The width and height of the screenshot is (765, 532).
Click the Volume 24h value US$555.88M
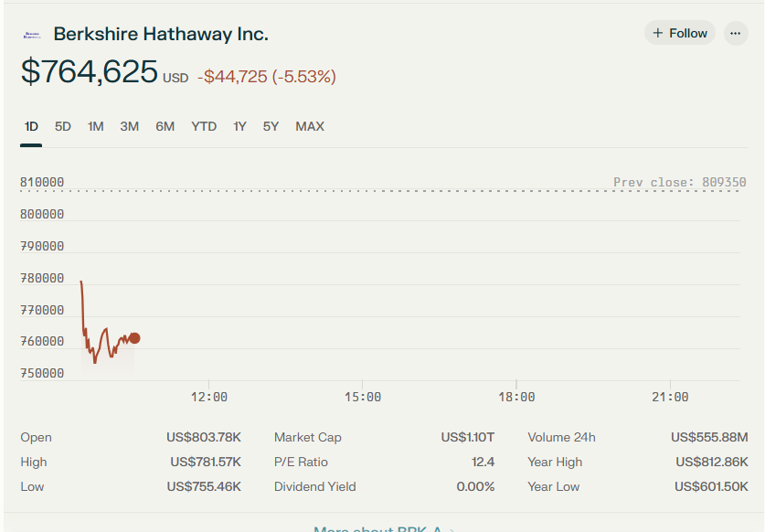coord(709,437)
